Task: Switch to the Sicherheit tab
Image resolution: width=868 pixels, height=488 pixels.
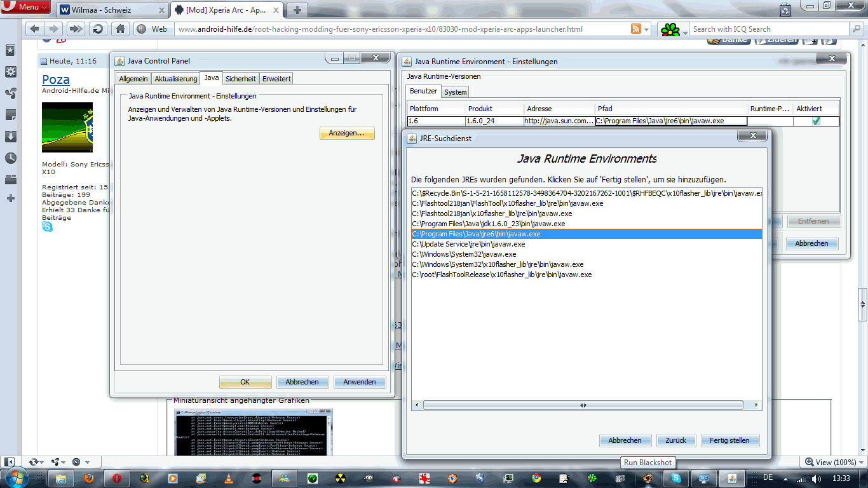Action: point(241,79)
